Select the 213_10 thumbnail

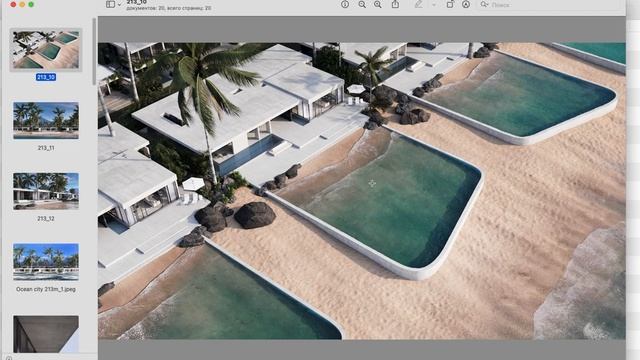[46, 49]
